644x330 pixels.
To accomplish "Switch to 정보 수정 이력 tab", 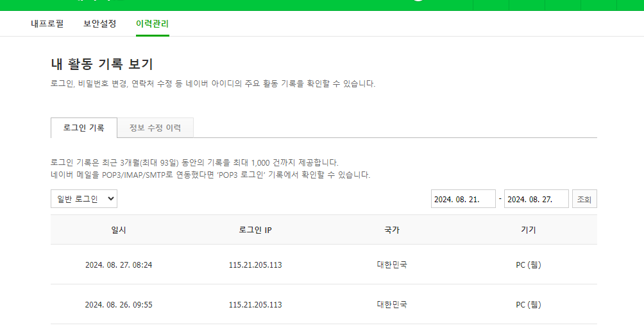I will point(155,128).
